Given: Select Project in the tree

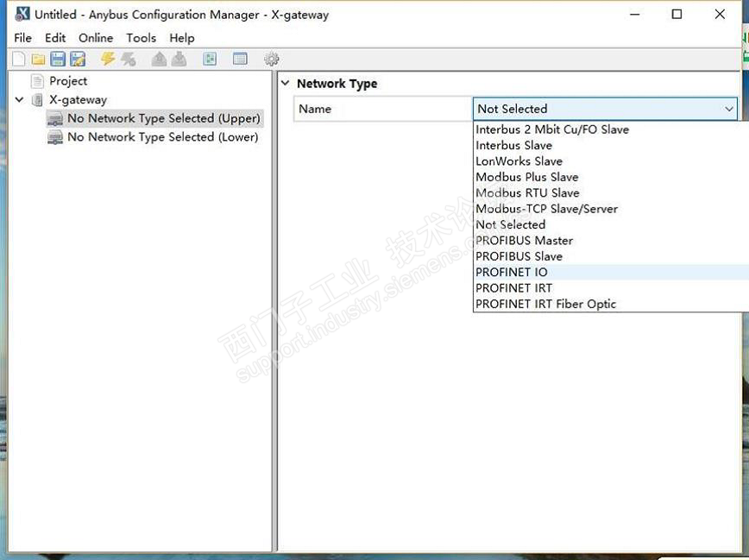Looking at the screenshot, I should 68,81.
